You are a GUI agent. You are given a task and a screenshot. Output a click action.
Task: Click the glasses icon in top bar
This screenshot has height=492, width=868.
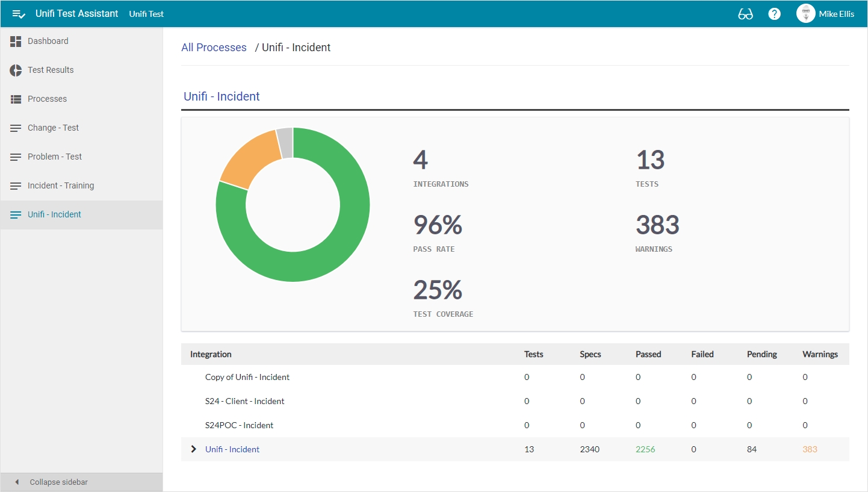[x=745, y=14]
